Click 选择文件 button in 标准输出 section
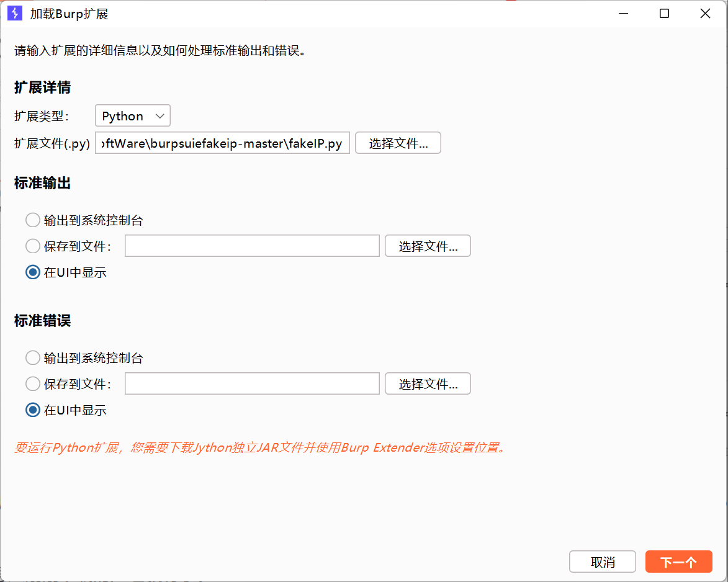This screenshot has width=728, height=582. [428, 246]
